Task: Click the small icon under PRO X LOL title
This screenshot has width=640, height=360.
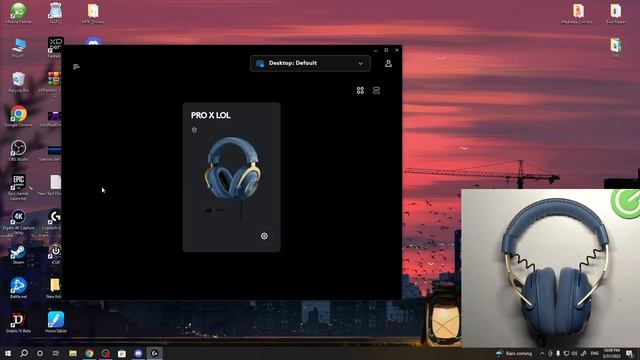Action: [194, 130]
